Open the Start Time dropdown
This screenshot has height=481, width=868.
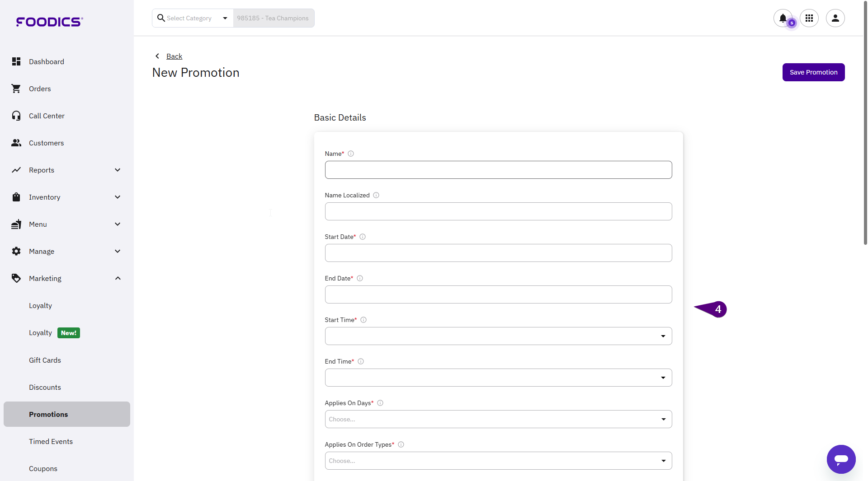(x=498, y=336)
